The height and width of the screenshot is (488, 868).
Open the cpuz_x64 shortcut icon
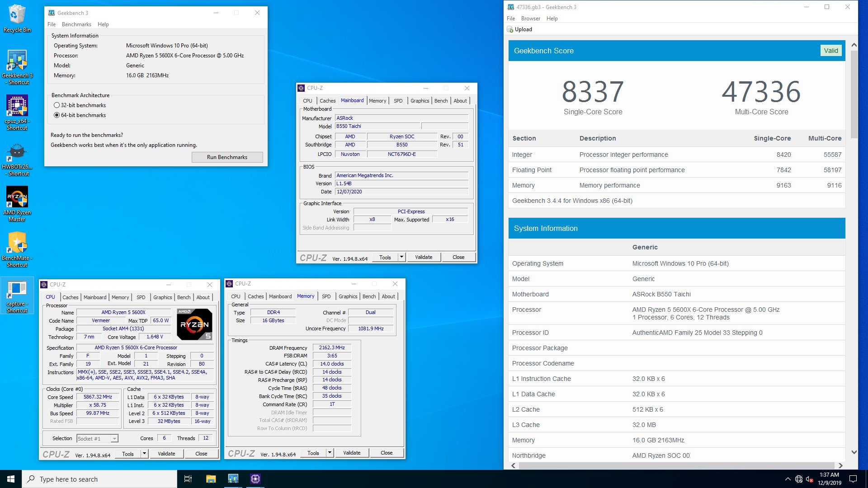[x=17, y=113]
